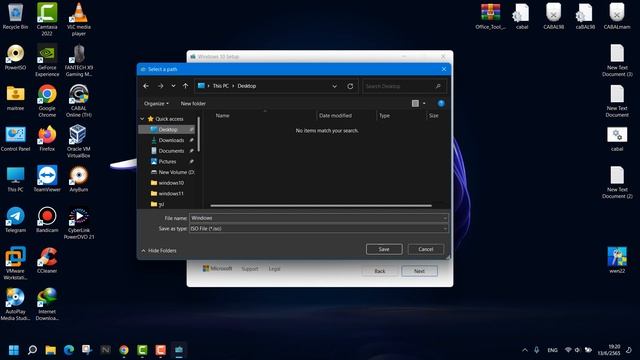This screenshot has height=360, width=640.
Task: Select the windows11 folder in the sidebar
Action: click(167, 193)
